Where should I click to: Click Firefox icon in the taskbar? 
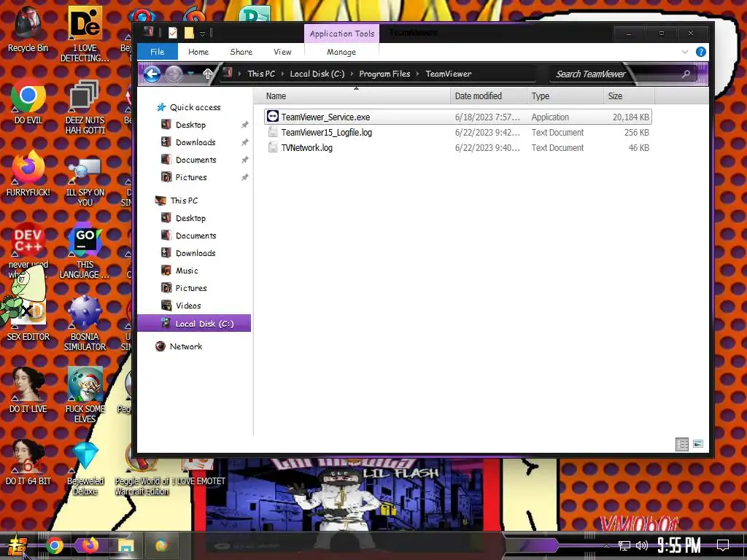[90, 545]
